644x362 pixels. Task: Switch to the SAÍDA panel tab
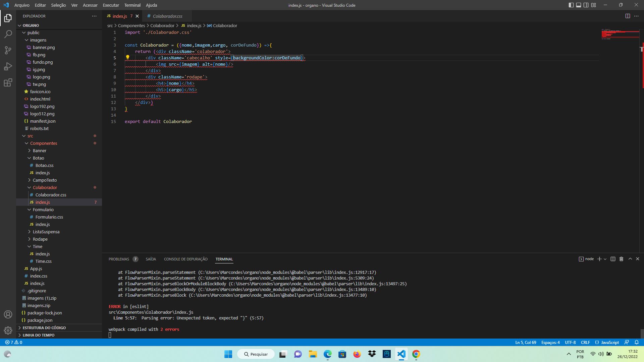click(x=151, y=259)
